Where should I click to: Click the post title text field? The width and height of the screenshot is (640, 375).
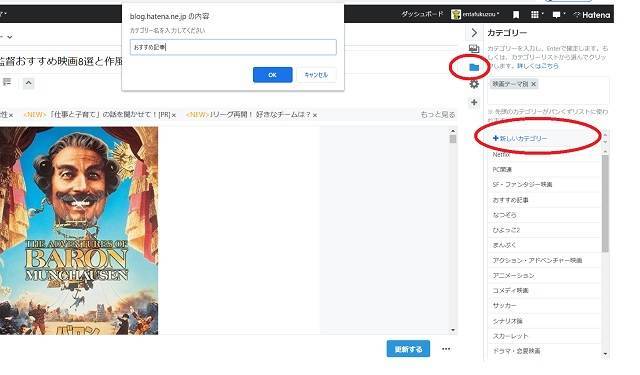(x=61, y=62)
